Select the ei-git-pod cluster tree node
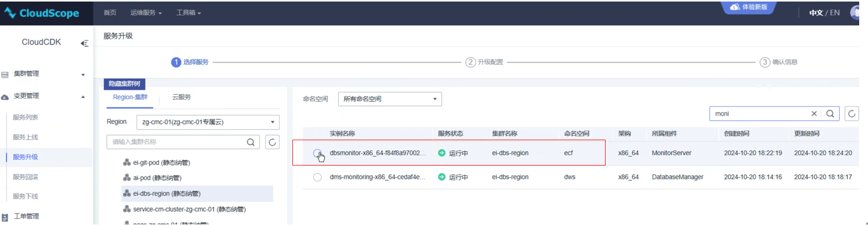The width and height of the screenshot is (868, 225). [161, 163]
